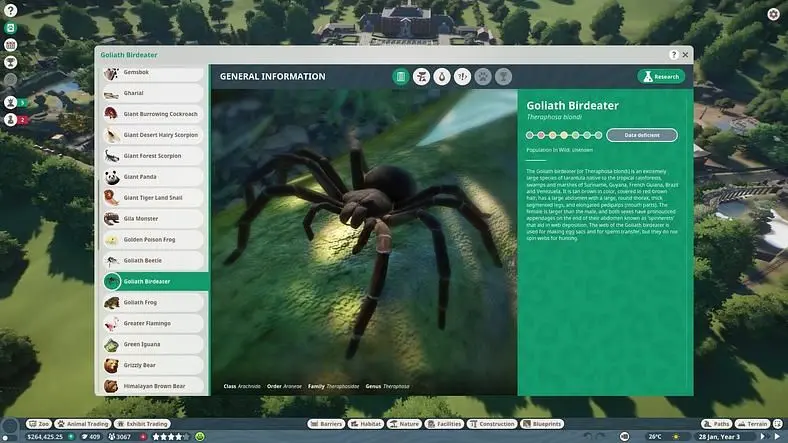Click the camera heatmap icon near temperature
Screen dimensions: 788x443
tap(624, 436)
